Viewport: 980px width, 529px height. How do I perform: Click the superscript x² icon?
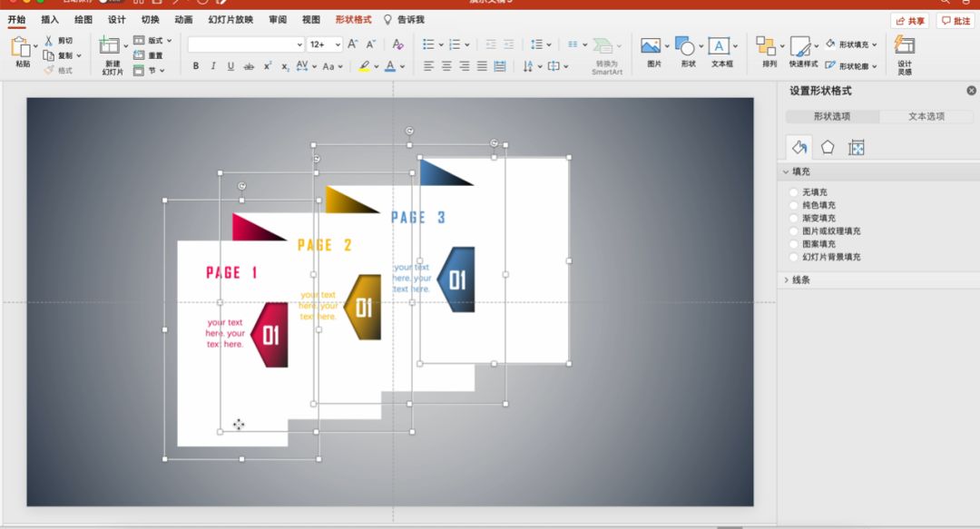tap(268, 65)
